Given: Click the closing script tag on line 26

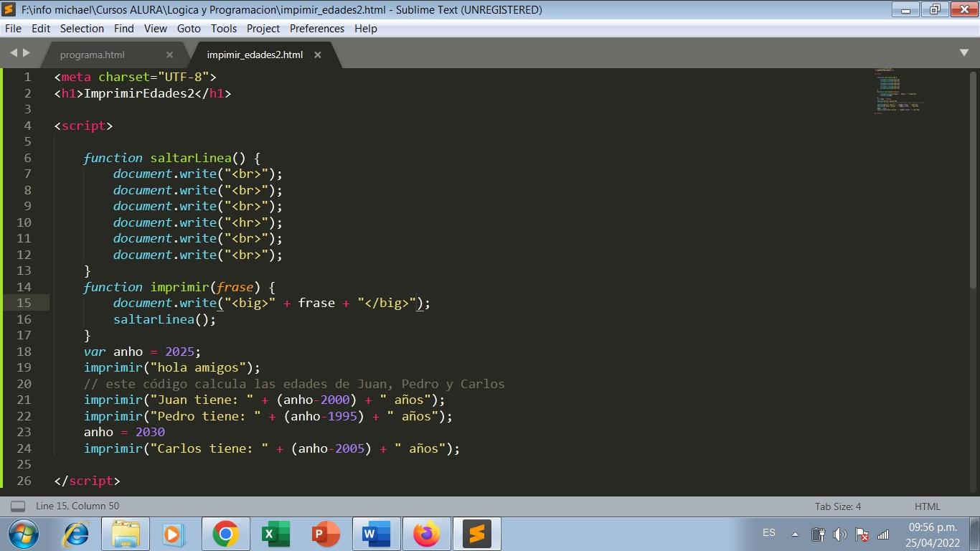Looking at the screenshot, I should (x=87, y=481).
